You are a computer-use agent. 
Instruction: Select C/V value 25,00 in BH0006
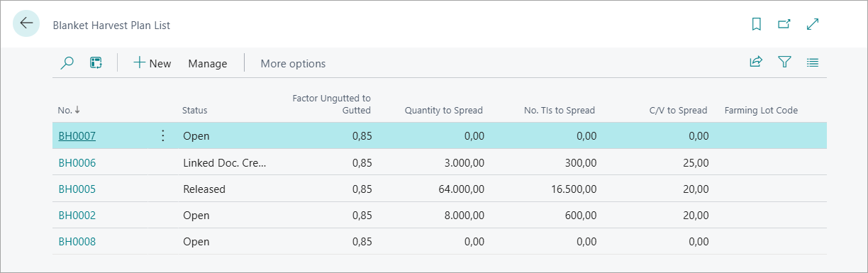click(x=695, y=162)
